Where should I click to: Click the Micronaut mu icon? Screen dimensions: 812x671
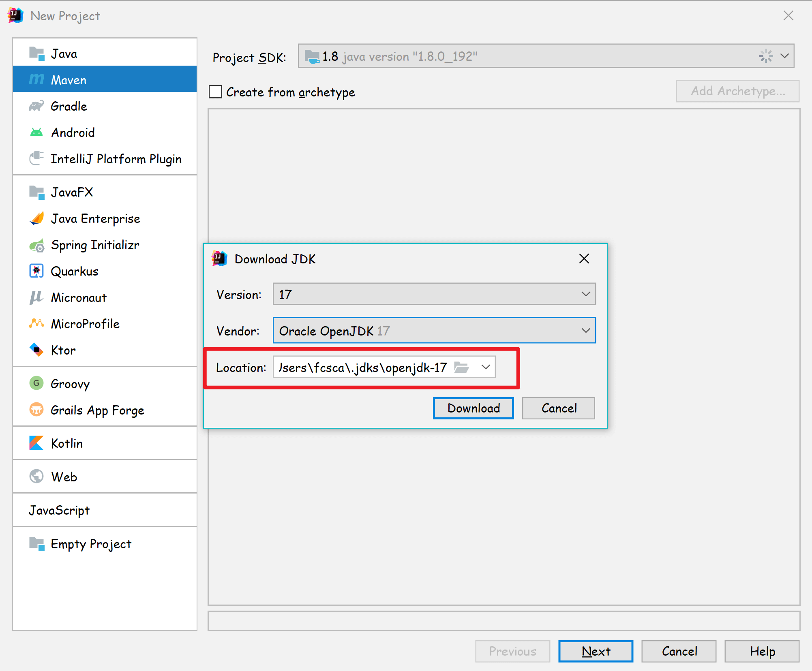click(x=36, y=297)
